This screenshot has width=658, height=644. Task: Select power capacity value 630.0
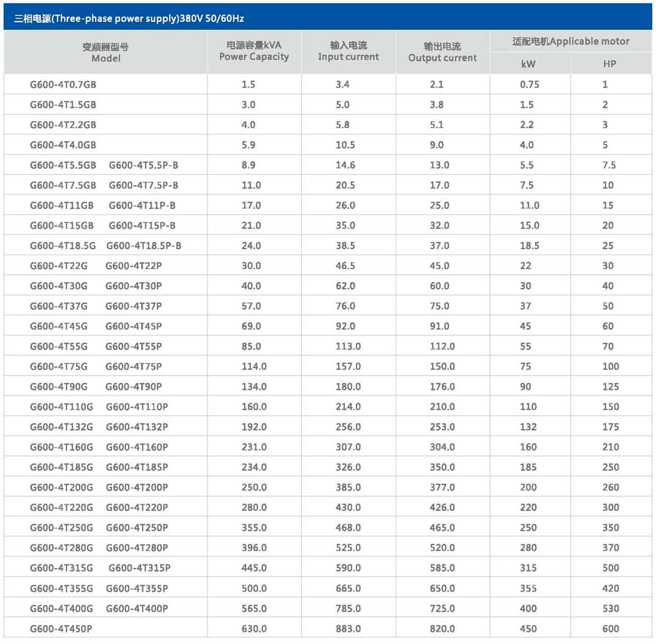254,629
